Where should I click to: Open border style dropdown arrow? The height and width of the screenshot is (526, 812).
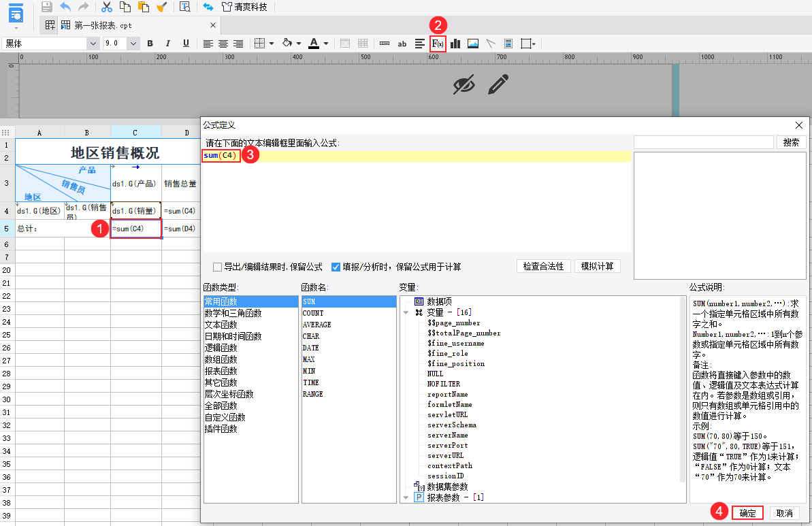(x=272, y=44)
